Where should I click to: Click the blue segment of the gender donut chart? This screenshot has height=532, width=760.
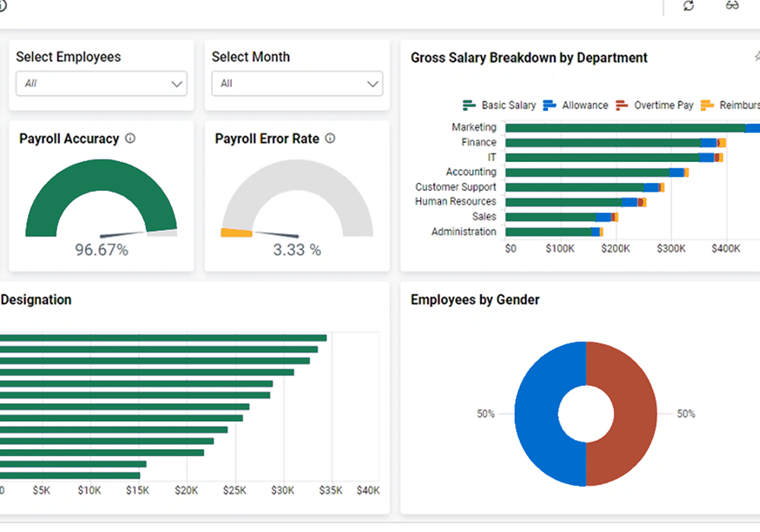(543, 414)
